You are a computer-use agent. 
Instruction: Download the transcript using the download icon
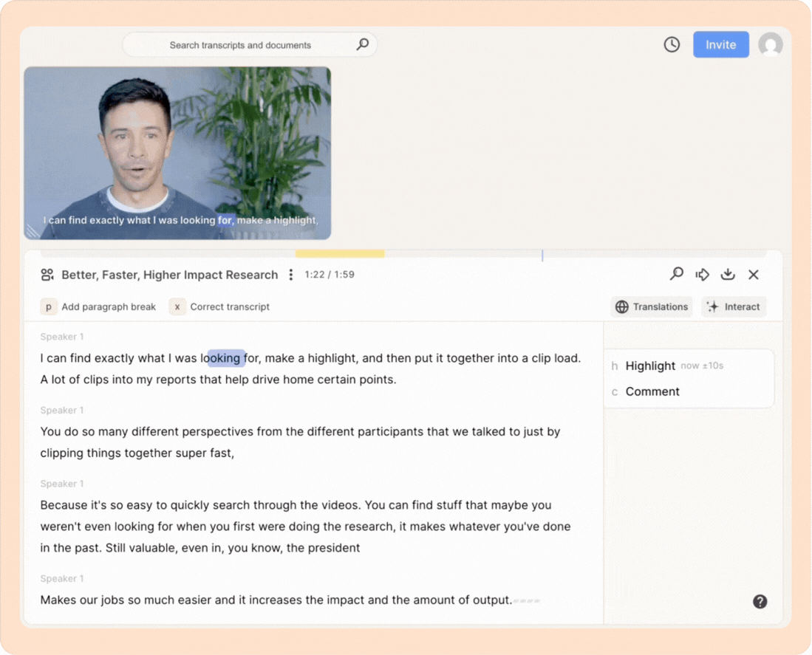728,274
